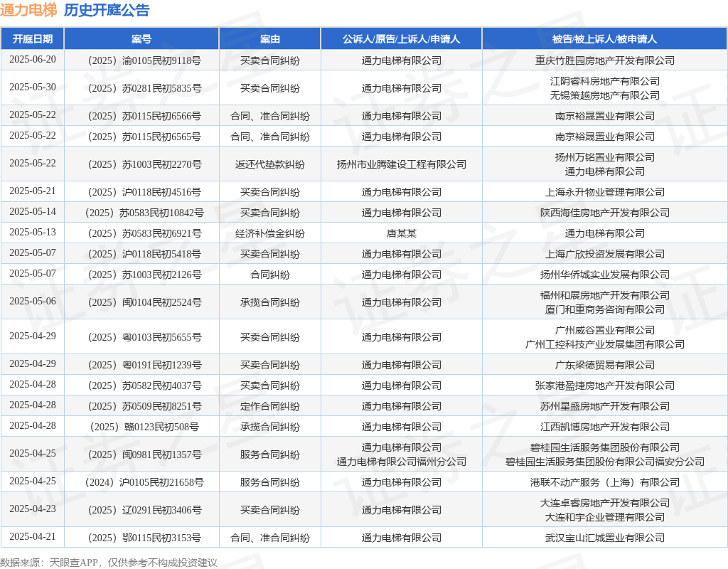Viewport: 728px width, 569px height.
Task: Click the 案号 column header
Action: pos(141,39)
